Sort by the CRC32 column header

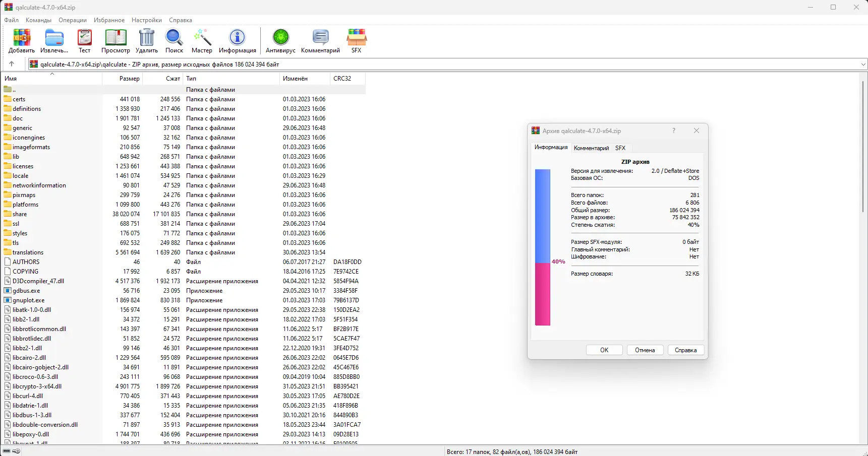348,79
